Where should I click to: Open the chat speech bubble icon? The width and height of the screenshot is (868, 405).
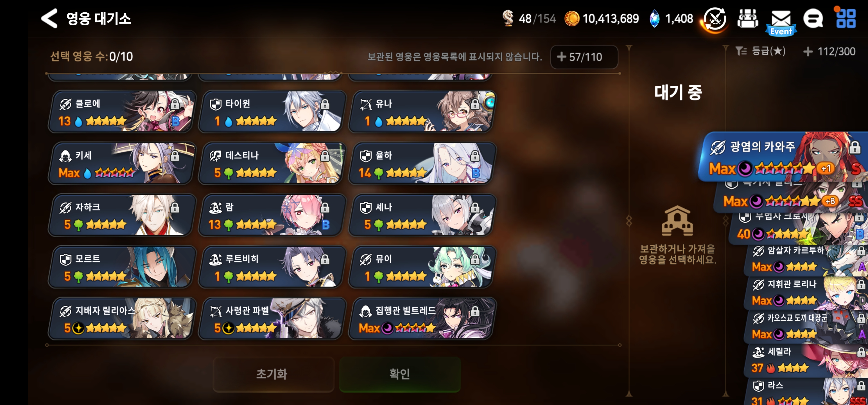813,19
